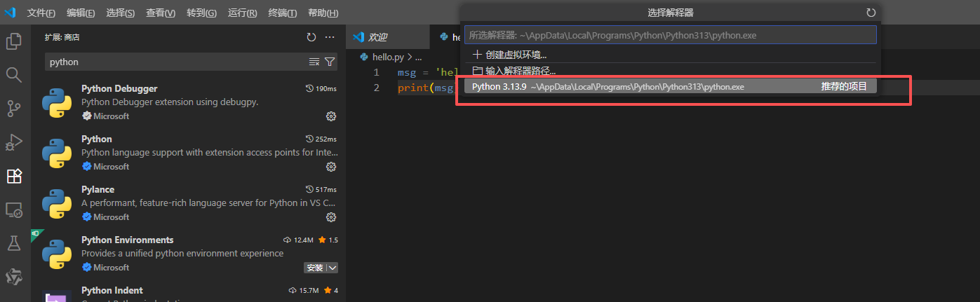Open Remote Explorer icon in activity bar
The height and width of the screenshot is (302, 980).
click(14, 210)
